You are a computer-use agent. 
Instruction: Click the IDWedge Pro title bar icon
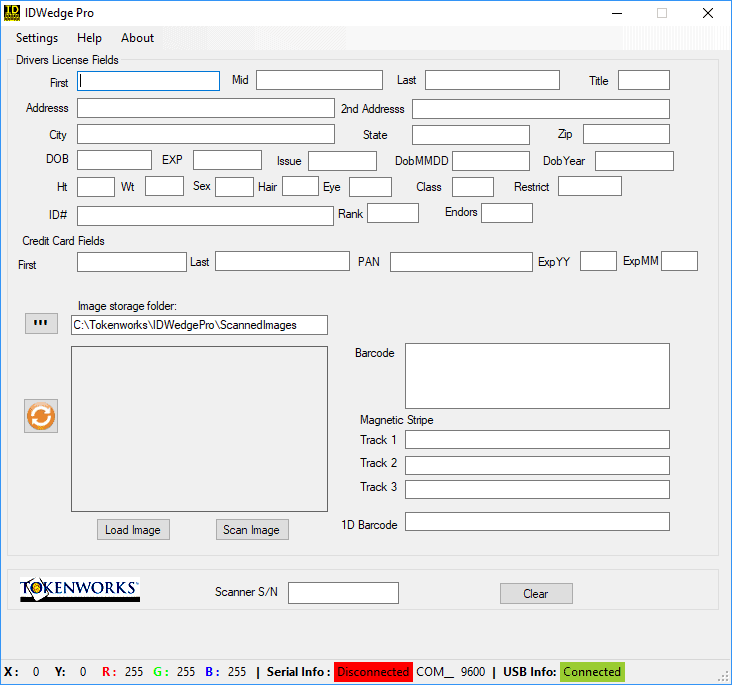pos(12,13)
